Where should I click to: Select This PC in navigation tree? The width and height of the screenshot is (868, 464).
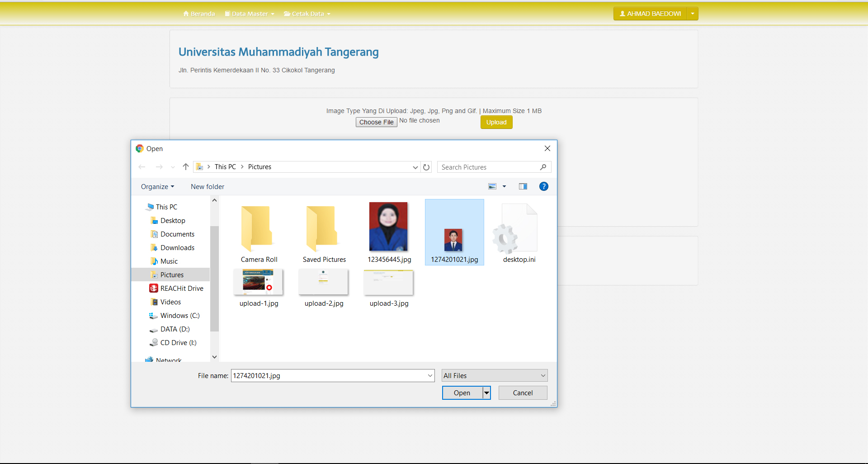[162, 207]
